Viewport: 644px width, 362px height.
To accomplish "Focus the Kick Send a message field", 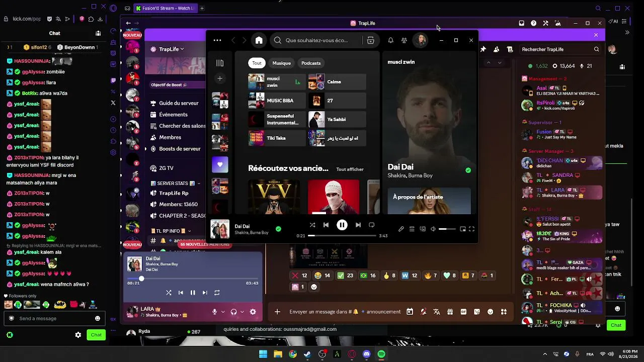I will 54,318.
